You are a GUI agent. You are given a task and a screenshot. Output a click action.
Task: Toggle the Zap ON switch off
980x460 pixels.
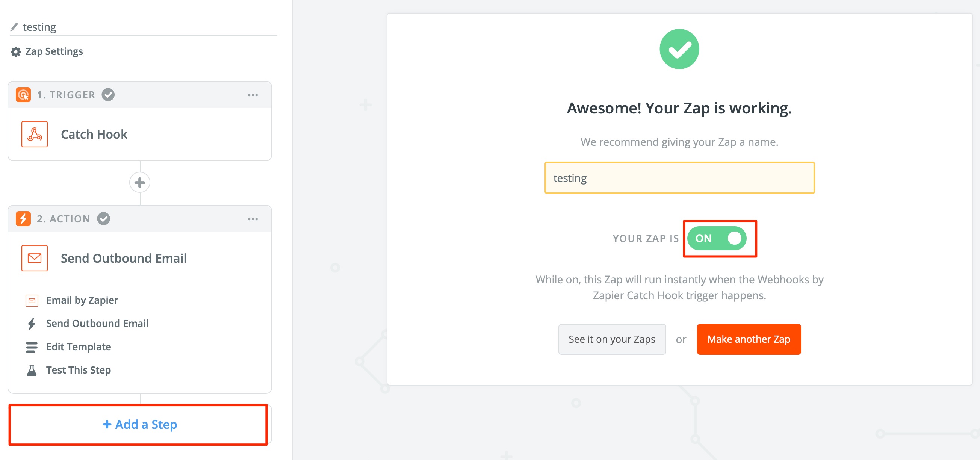coord(717,239)
